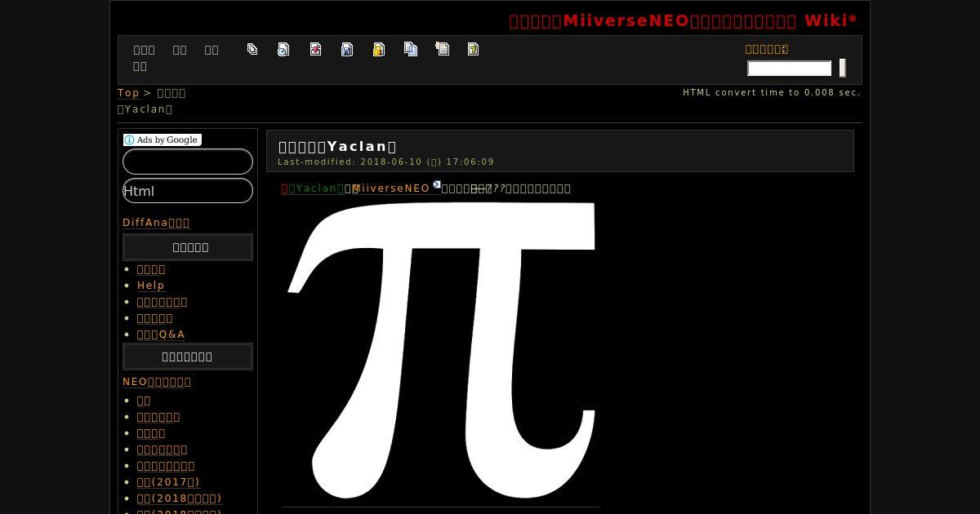This screenshot has width=980, height=514.
Task: Click the blue floppy disk backup icon
Action: point(347,49)
